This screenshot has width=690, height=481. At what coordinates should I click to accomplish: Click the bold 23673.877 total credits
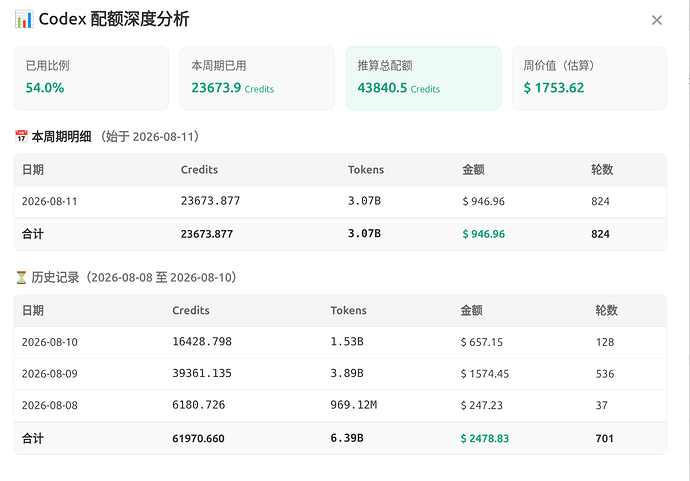pyautogui.click(x=207, y=234)
